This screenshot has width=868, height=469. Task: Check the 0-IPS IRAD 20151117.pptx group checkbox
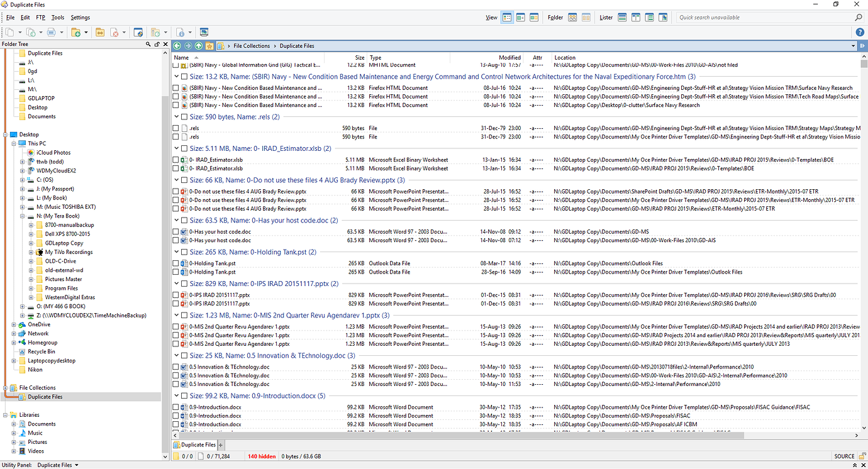(x=184, y=284)
